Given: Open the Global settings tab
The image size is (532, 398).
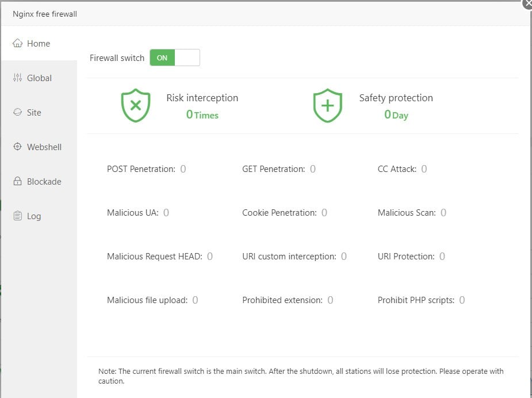Looking at the screenshot, I should (39, 78).
